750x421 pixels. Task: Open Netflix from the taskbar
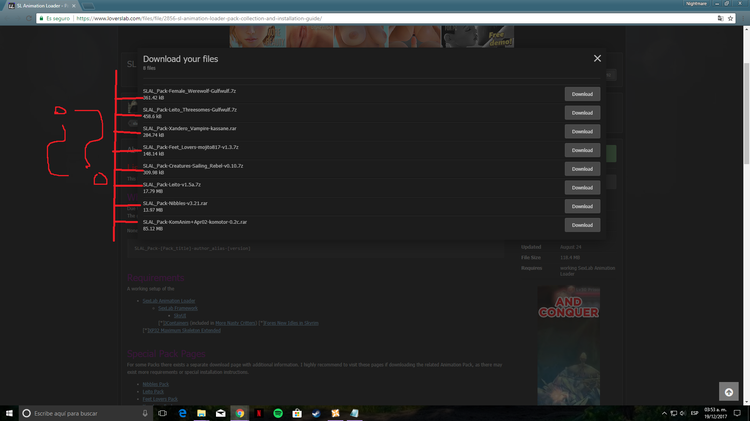pyautogui.click(x=259, y=413)
